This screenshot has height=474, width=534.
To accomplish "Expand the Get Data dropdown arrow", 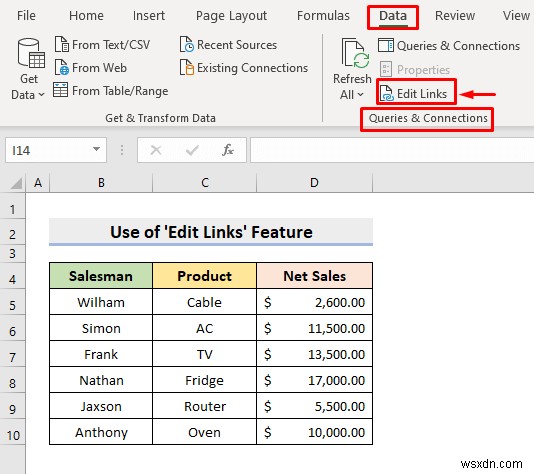I will coord(41,95).
